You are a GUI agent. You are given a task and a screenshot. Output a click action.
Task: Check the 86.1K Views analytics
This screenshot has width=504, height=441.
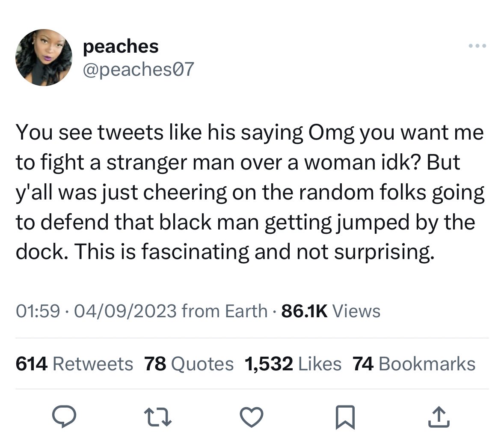331,311
